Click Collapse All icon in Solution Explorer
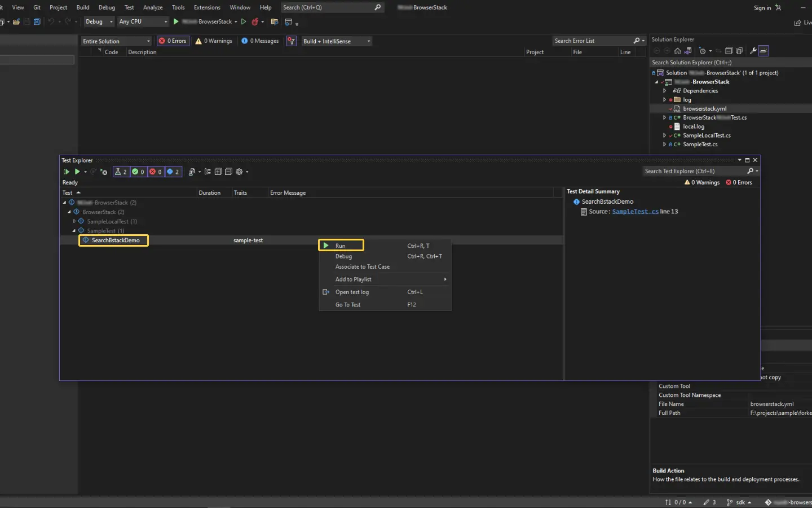 [x=729, y=51]
